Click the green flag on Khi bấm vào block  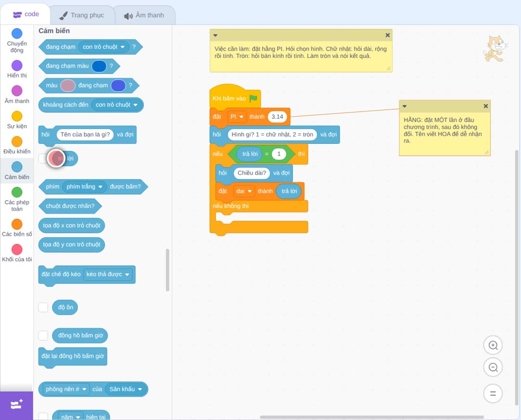(254, 98)
